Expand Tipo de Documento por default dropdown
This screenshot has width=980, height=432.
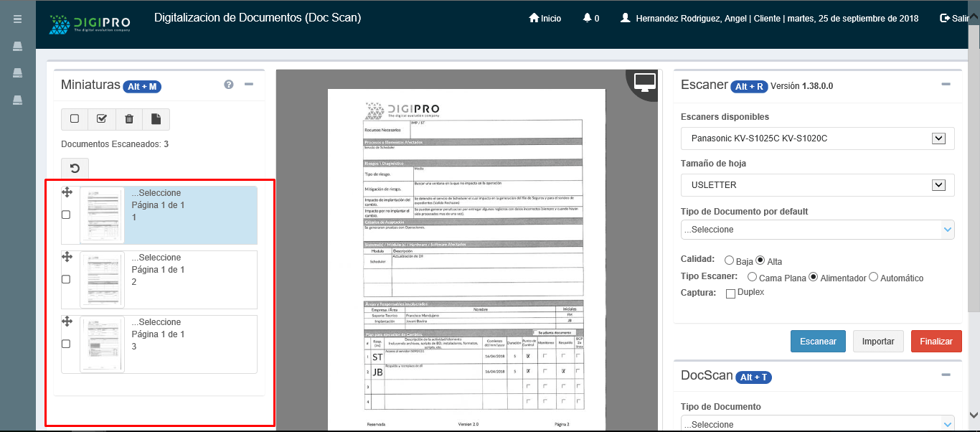click(817, 230)
